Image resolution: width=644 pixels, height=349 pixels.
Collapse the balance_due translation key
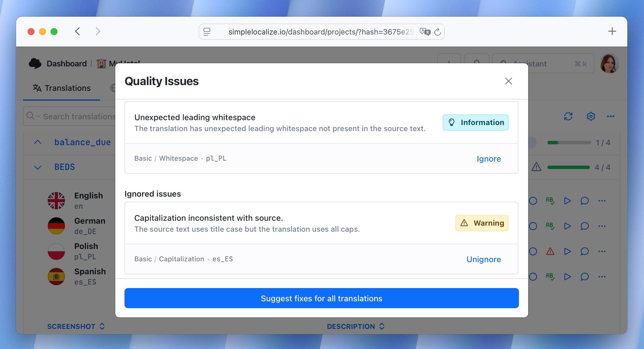(38, 142)
